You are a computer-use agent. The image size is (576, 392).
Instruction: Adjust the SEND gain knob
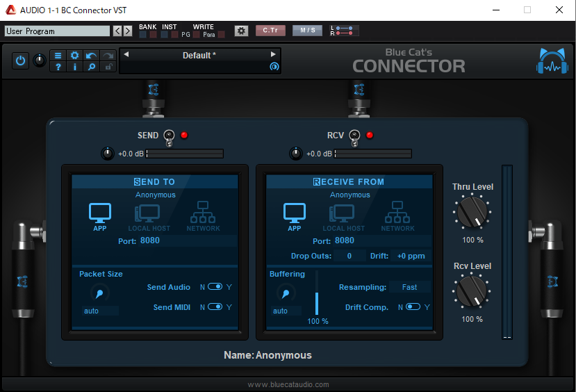click(107, 153)
